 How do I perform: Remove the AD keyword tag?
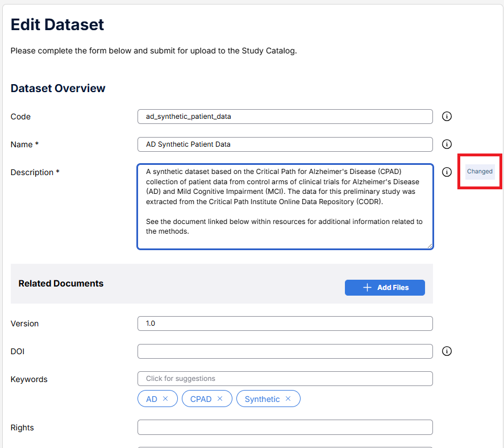(x=165, y=399)
